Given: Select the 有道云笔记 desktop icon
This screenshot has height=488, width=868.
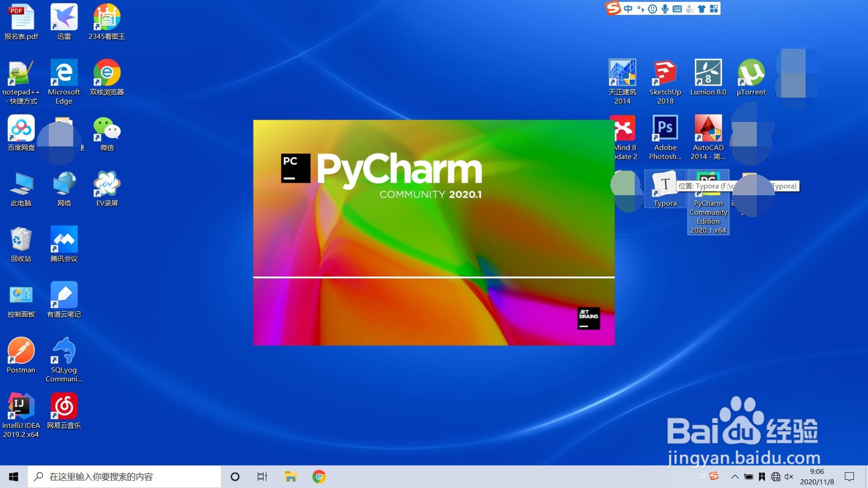Looking at the screenshot, I should tap(64, 300).
